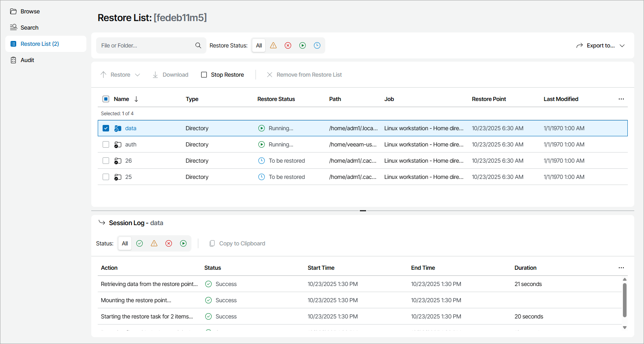The image size is (644, 344).
Task: Filter restore status by failed icon
Action: [288, 45]
